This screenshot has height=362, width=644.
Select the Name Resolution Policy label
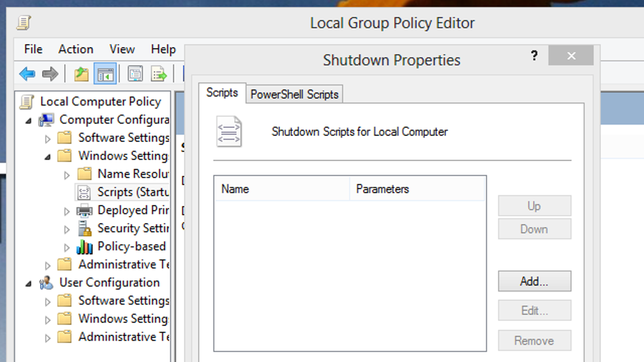133,174
